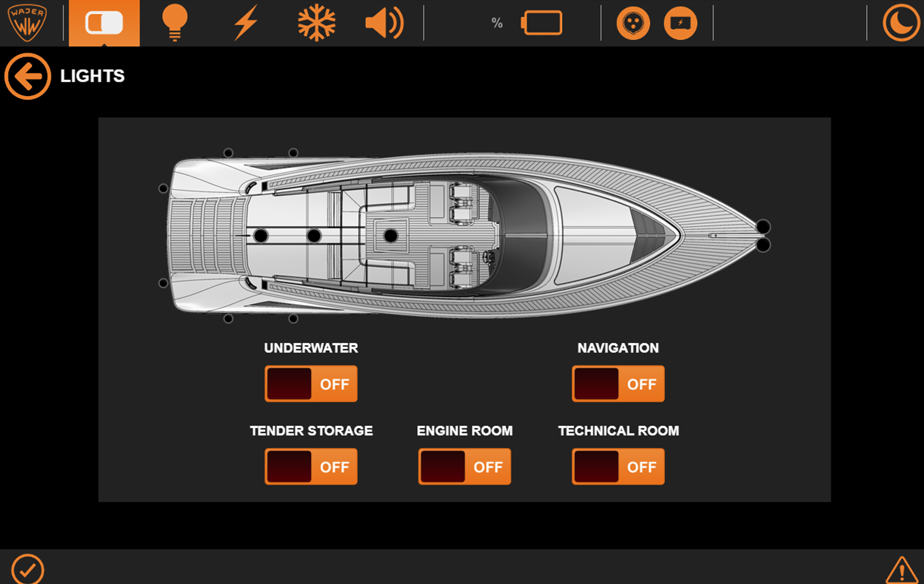Click the battery charger icon
Image resolution: width=924 pixels, height=584 pixels.
680,23
